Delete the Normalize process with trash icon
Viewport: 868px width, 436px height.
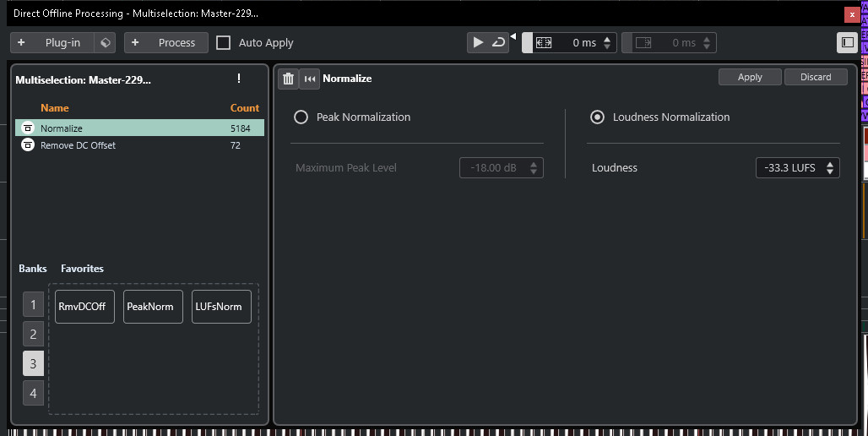pos(288,79)
